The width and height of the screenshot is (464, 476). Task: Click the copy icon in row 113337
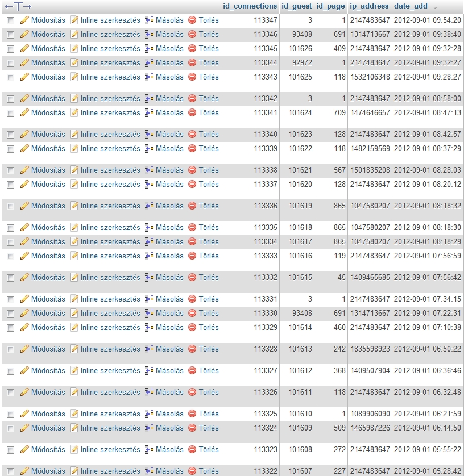coord(148,185)
